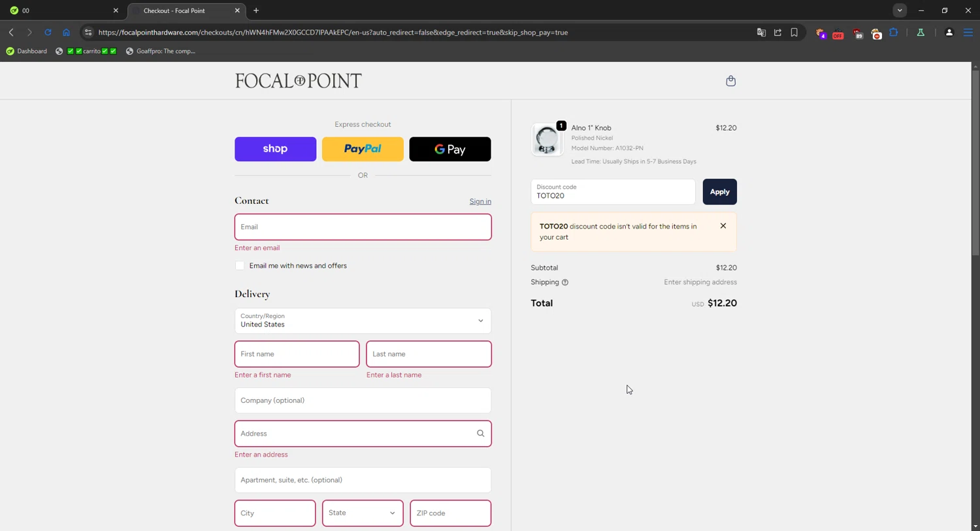Open the cookie extension with the 4 badge
Screen dimensions: 980x531
click(x=821, y=33)
